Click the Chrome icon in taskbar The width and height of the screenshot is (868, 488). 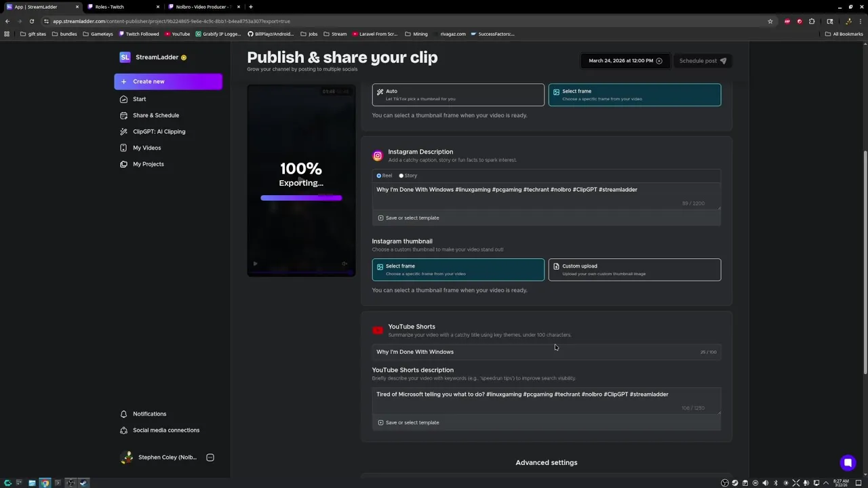click(x=45, y=483)
